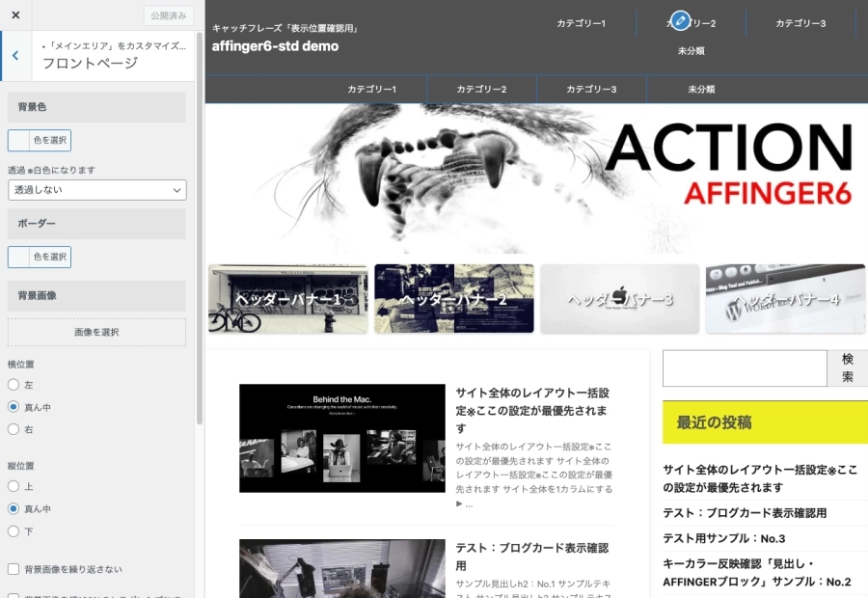This screenshot has height=598, width=868.
Task: Open sidebar link サイト全体のレイアウト一括設定
Action: coord(760,478)
